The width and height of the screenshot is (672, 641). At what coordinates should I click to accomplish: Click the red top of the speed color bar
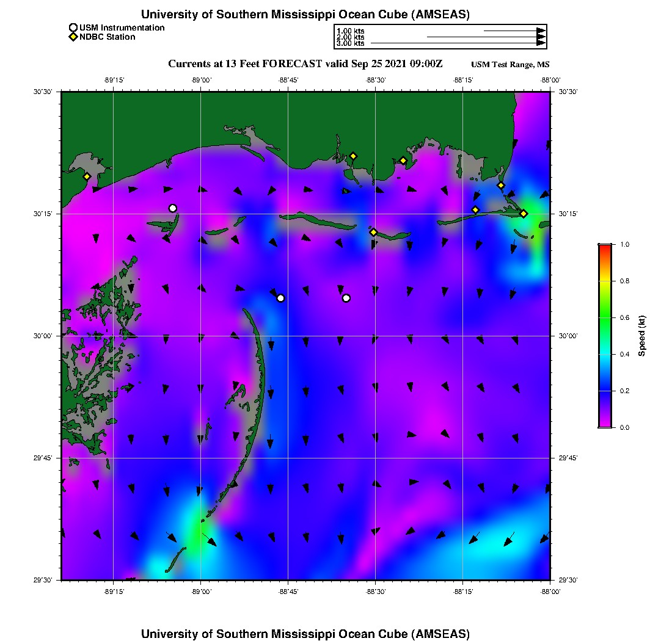click(x=605, y=247)
